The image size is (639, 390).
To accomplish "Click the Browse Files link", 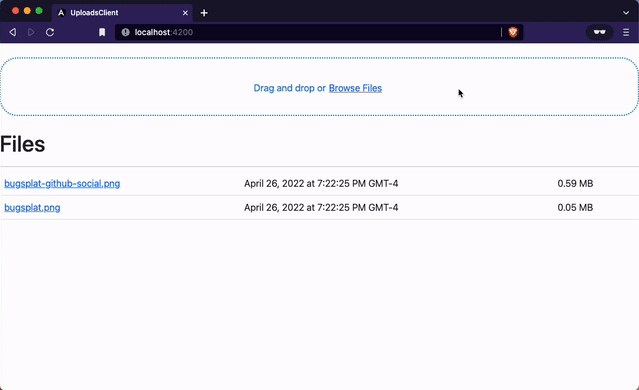I will click(x=355, y=88).
